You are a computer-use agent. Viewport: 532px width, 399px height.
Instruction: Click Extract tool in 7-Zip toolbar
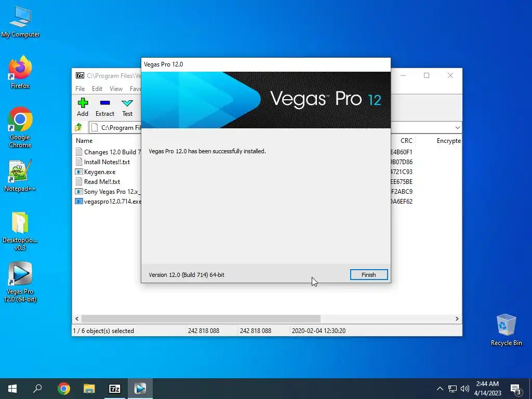(x=105, y=107)
